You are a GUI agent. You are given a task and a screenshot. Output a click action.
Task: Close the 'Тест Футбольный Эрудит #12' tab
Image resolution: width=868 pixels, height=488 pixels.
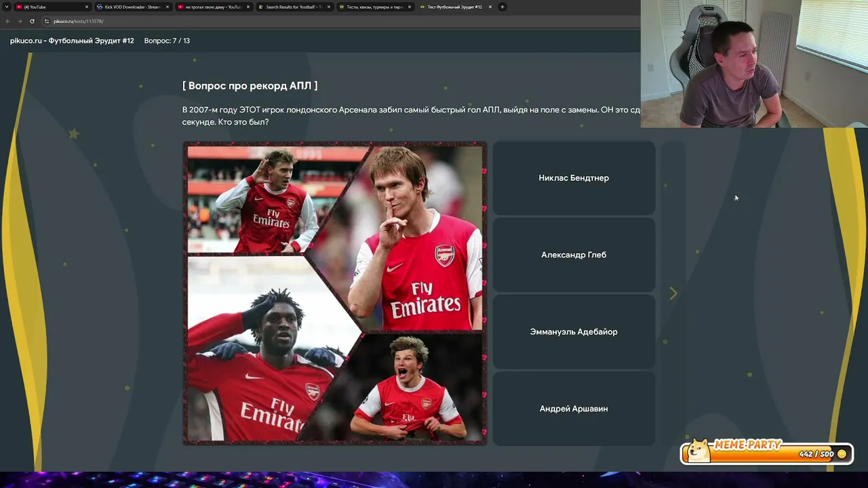point(490,7)
